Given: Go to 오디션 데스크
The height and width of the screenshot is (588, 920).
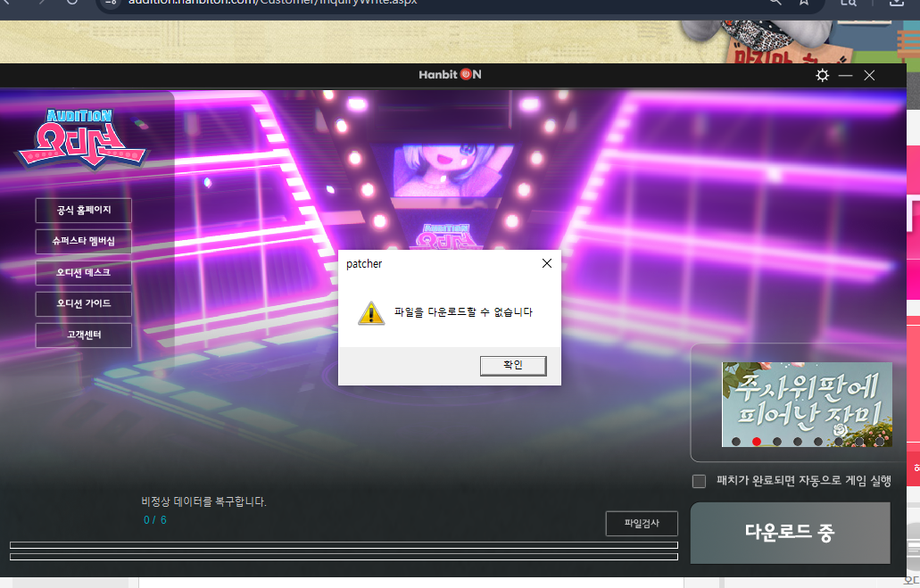Looking at the screenshot, I should (x=84, y=271).
